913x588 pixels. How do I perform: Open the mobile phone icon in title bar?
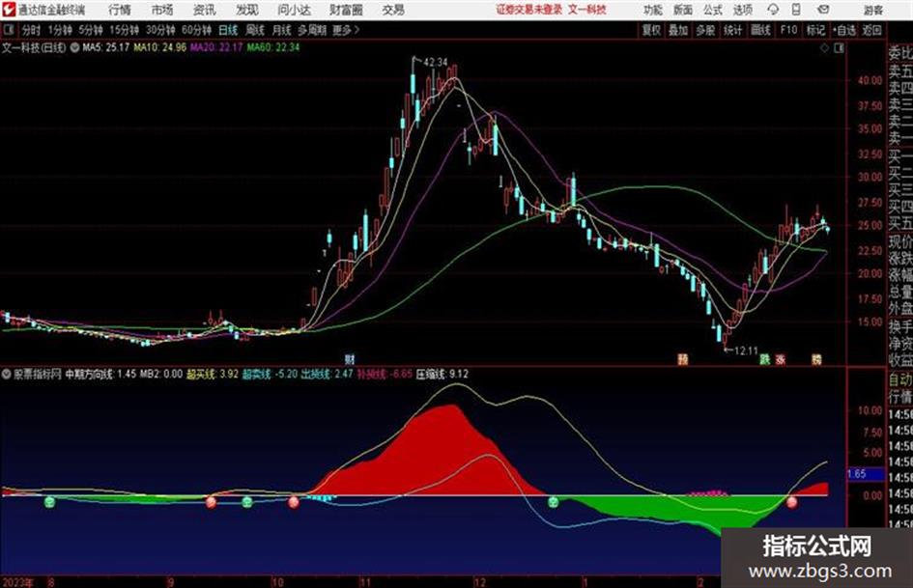796,10
